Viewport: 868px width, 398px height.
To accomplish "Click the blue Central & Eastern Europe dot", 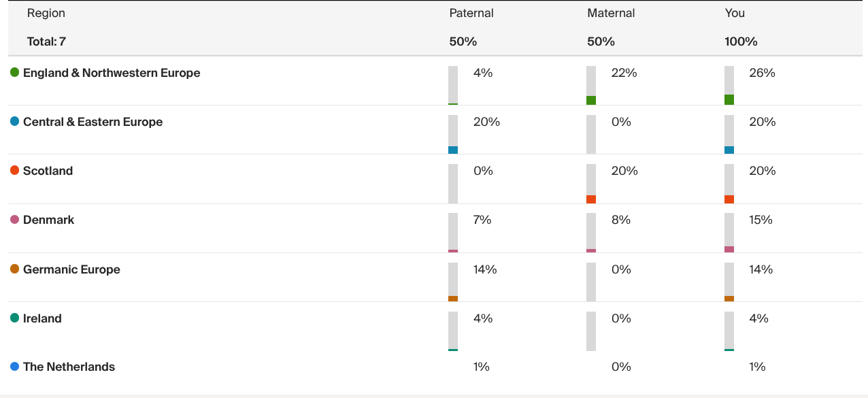I will tap(14, 122).
